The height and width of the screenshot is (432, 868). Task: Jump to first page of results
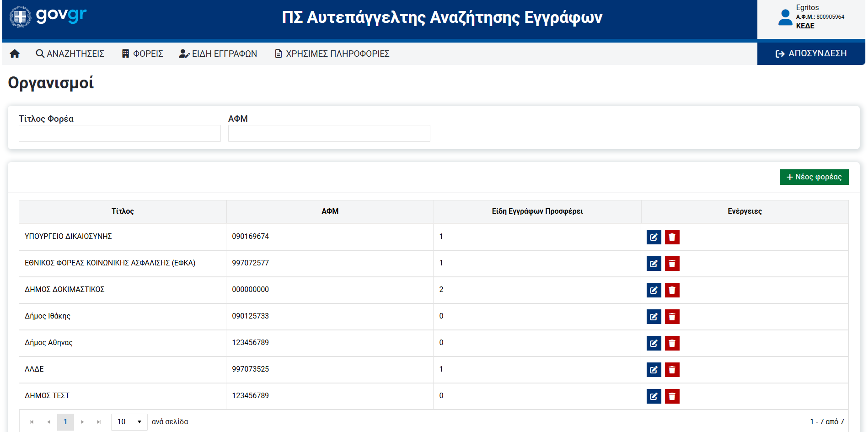(32, 422)
